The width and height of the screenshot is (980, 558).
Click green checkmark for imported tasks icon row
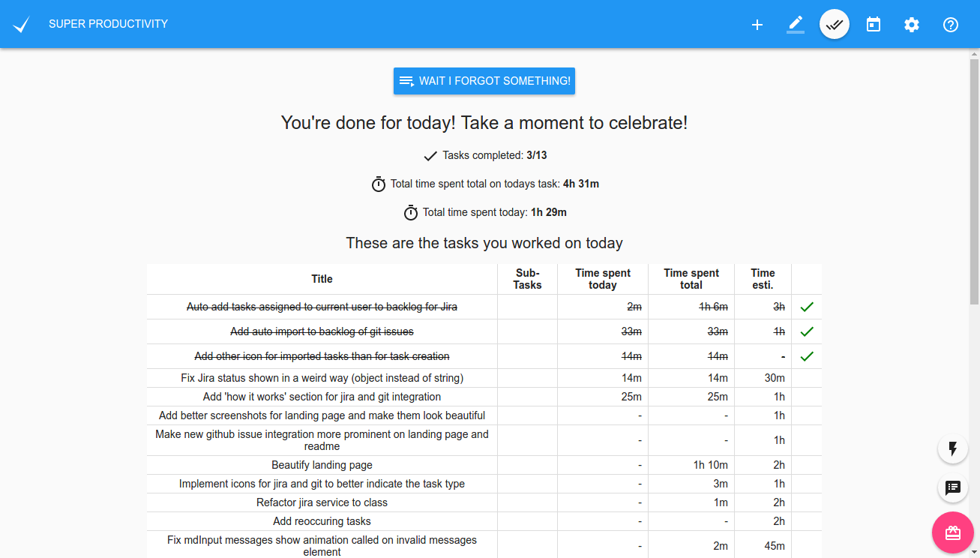click(x=807, y=356)
